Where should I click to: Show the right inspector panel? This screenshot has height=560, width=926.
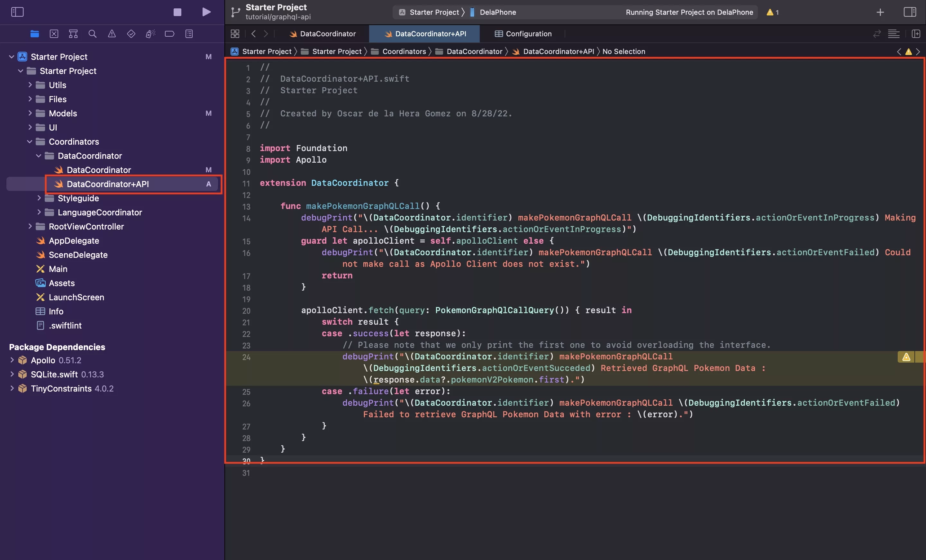tap(910, 12)
